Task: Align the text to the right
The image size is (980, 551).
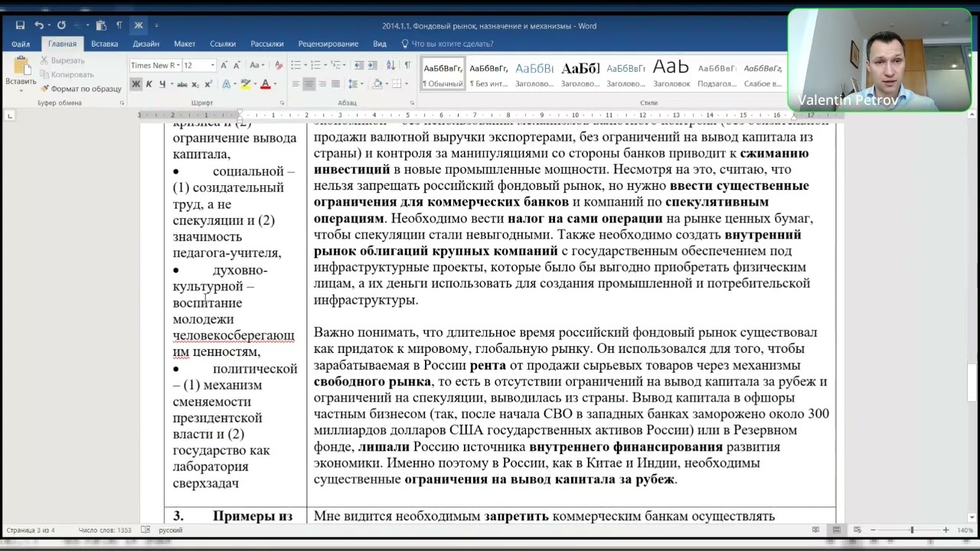Action: click(x=322, y=84)
